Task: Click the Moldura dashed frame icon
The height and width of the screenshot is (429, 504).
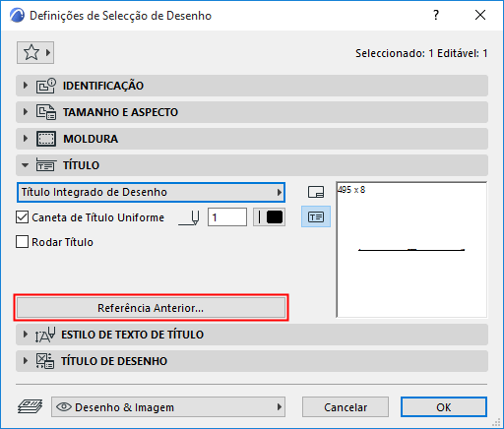Action: tap(45, 139)
